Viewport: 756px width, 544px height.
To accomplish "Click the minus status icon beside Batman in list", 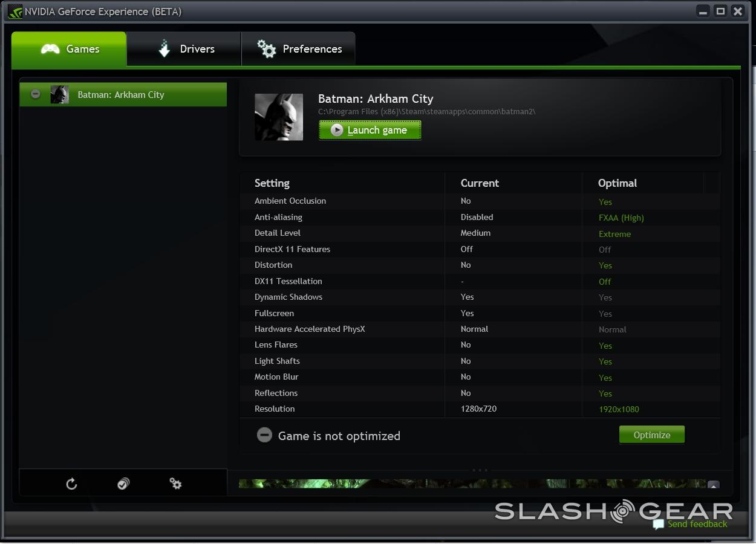I will tap(36, 94).
